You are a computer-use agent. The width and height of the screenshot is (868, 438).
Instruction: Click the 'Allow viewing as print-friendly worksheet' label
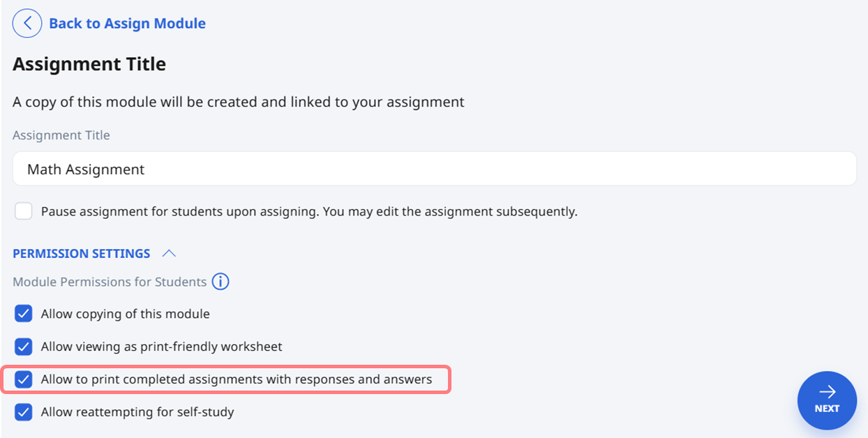coord(162,347)
